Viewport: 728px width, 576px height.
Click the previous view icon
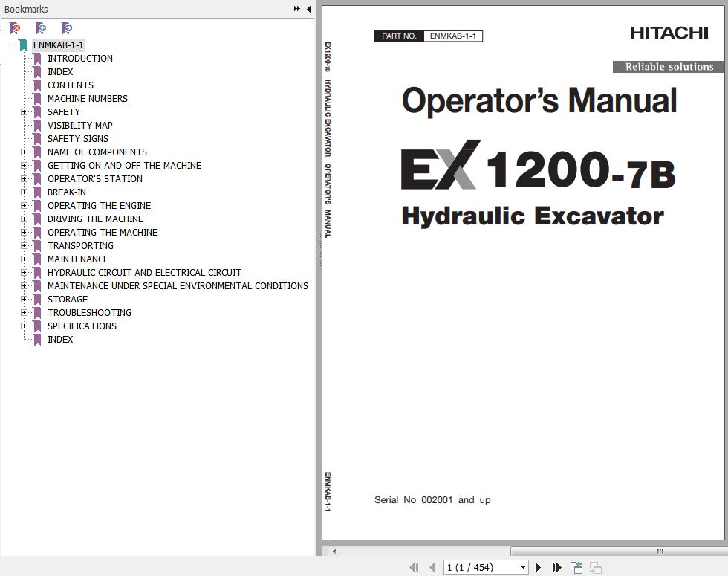(x=576, y=567)
